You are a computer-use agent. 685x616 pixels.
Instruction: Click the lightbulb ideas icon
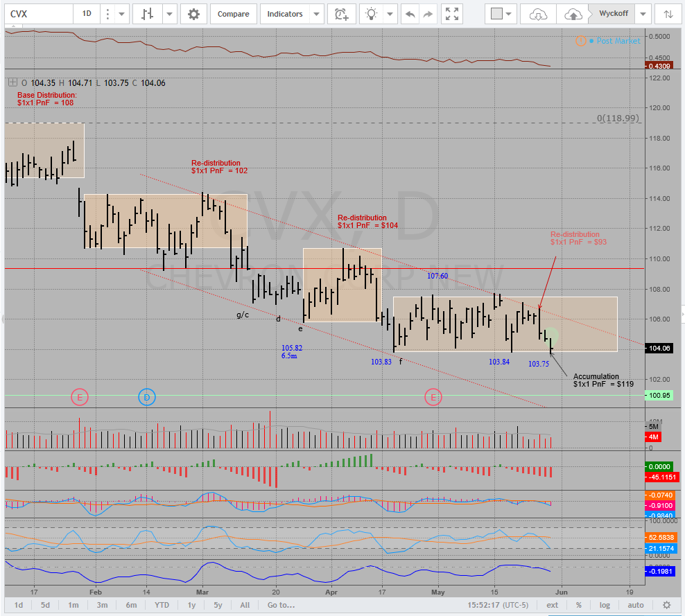(373, 14)
